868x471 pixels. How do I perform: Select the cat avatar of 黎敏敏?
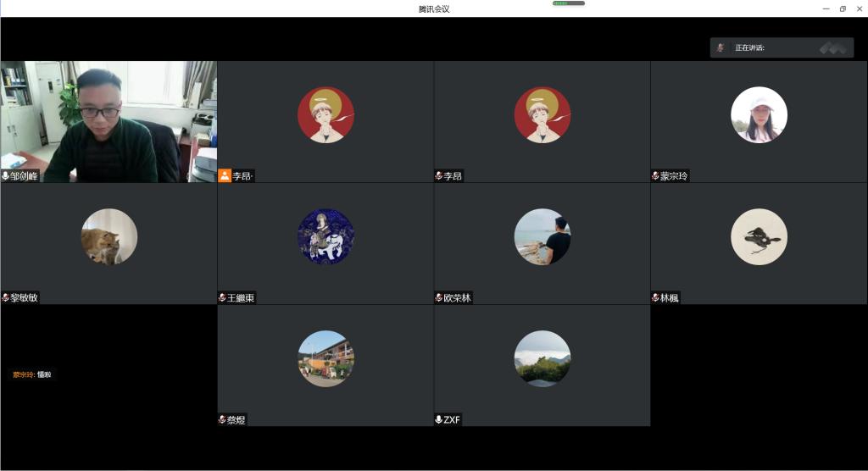click(x=108, y=237)
